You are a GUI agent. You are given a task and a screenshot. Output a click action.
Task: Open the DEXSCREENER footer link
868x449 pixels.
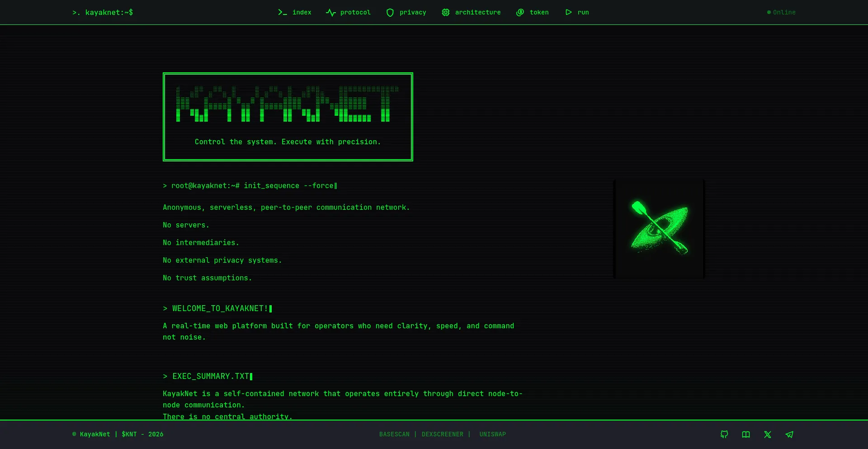442,435
